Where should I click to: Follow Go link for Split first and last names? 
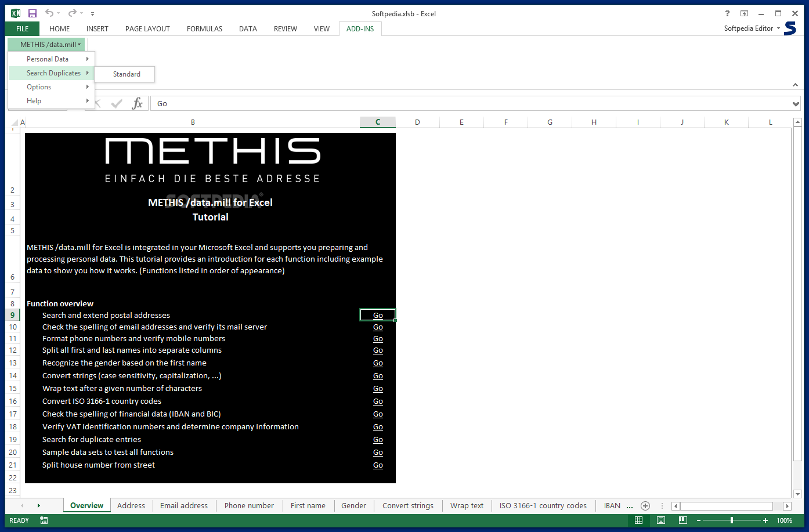point(378,350)
